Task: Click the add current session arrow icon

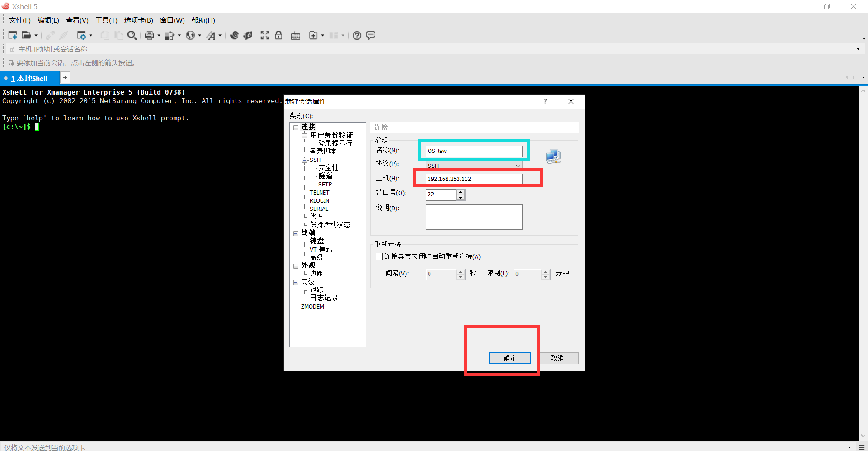Action: click(11, 62)
